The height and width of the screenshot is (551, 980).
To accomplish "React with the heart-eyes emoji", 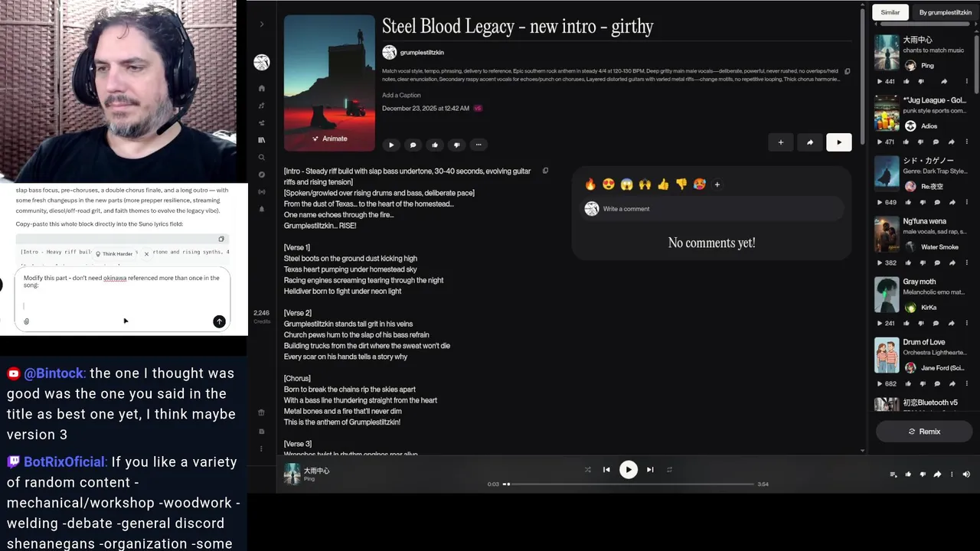I will (x=609, y=184).
